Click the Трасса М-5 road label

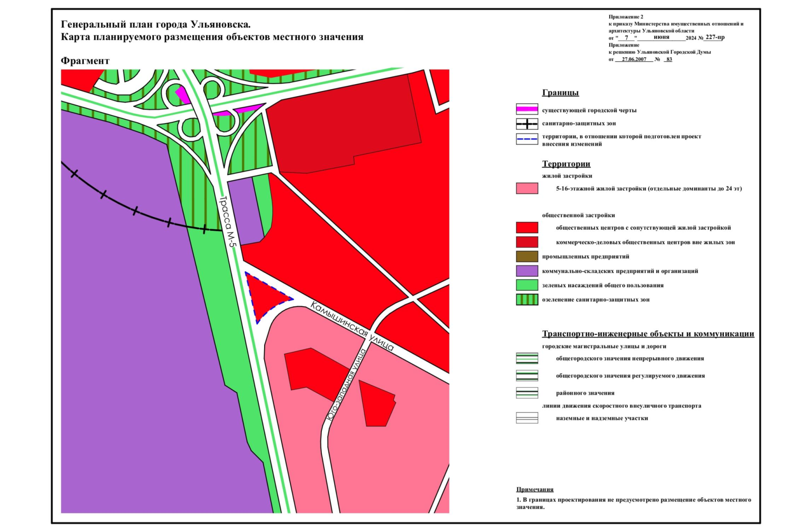tap(228, 221)
